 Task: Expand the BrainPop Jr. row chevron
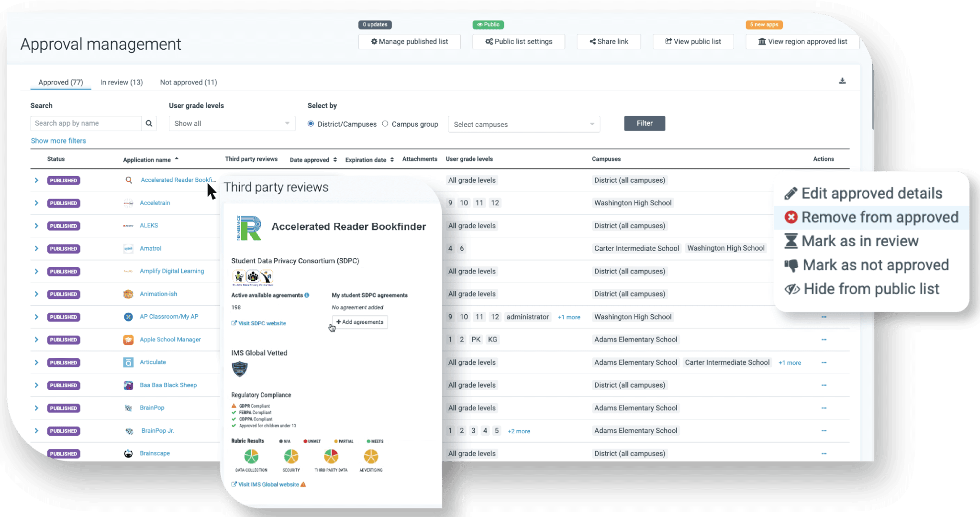click(x=36, y=431)
